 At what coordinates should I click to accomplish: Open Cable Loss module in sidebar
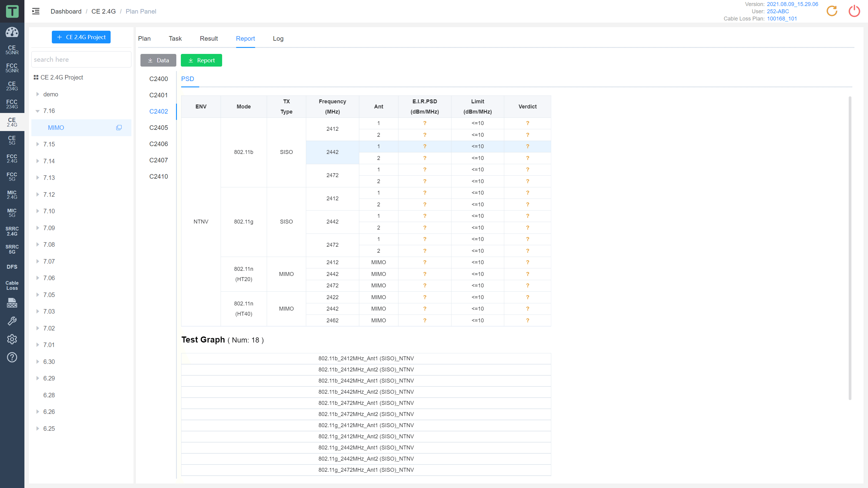click(12, 285)
